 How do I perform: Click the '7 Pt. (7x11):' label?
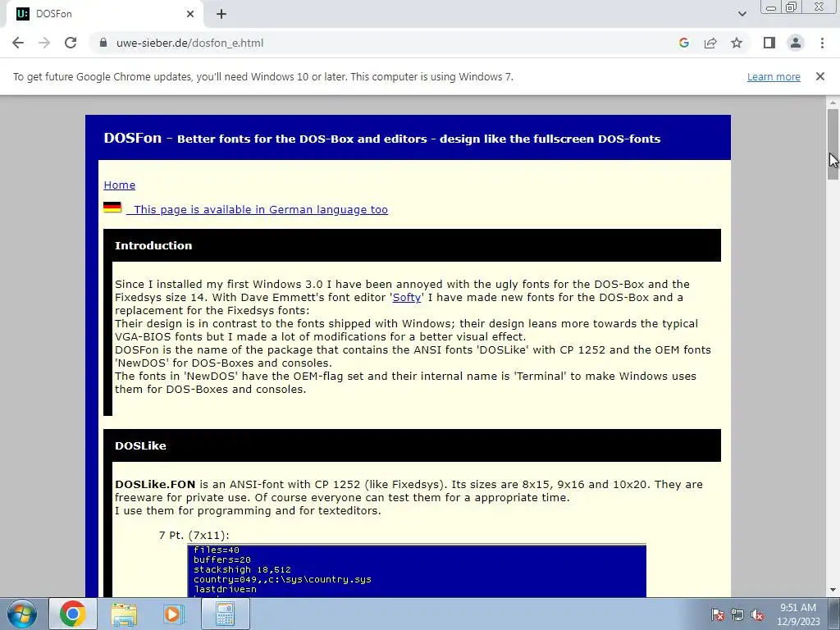[194, 535]
